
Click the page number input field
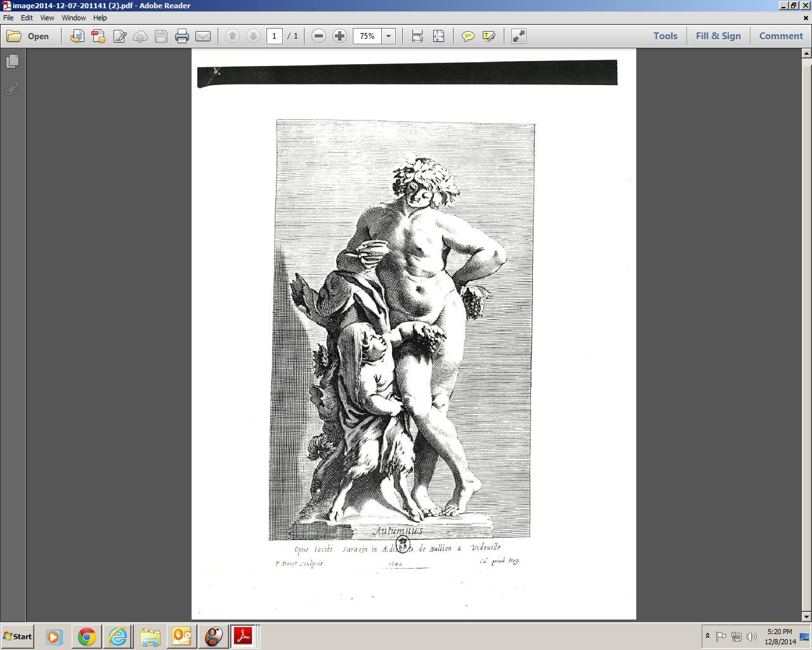tap(274, 36)
